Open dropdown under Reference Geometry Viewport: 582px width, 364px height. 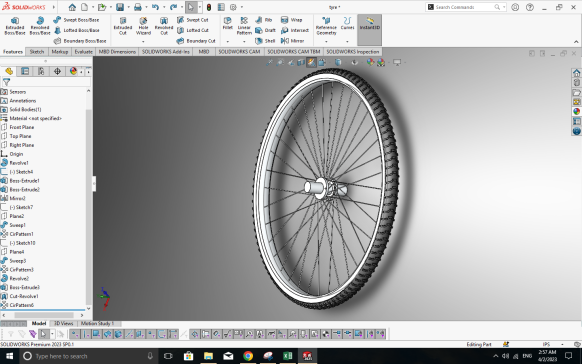point(326,41)
